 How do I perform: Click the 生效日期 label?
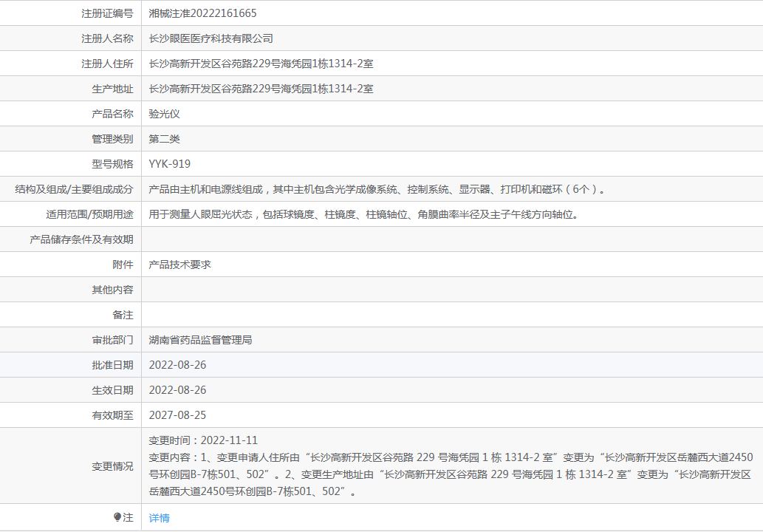pos(112,390)
